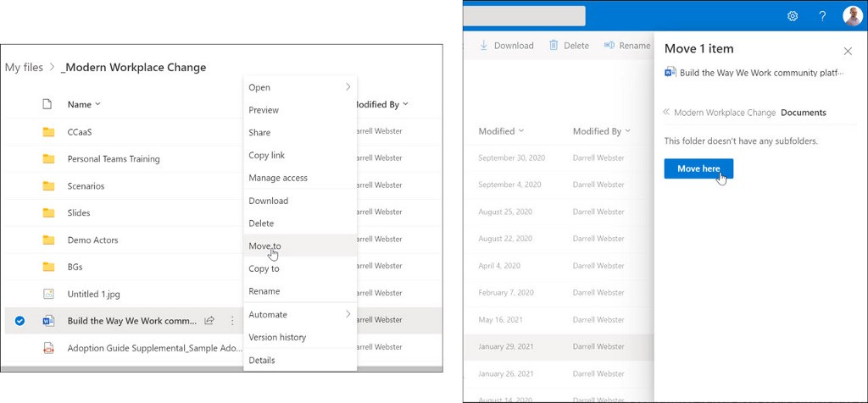Click the January 29, 2021 modified date
The image size is (868, 403).
coord(506,346)
